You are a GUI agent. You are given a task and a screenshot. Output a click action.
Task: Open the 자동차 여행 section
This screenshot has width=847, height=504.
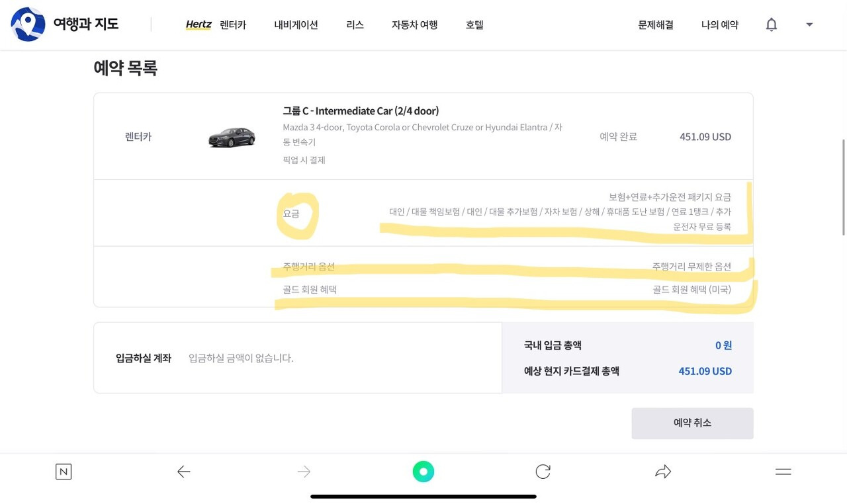tap(414, 24)
